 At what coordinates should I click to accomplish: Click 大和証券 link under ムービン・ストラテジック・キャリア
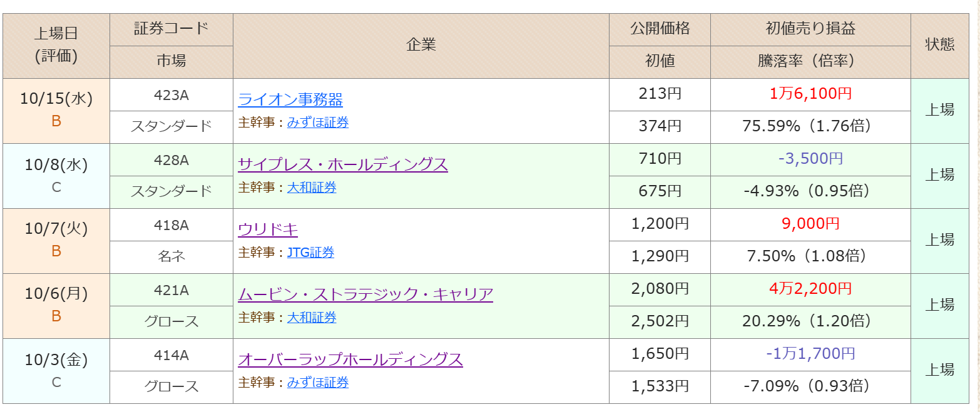pos(312,318)
